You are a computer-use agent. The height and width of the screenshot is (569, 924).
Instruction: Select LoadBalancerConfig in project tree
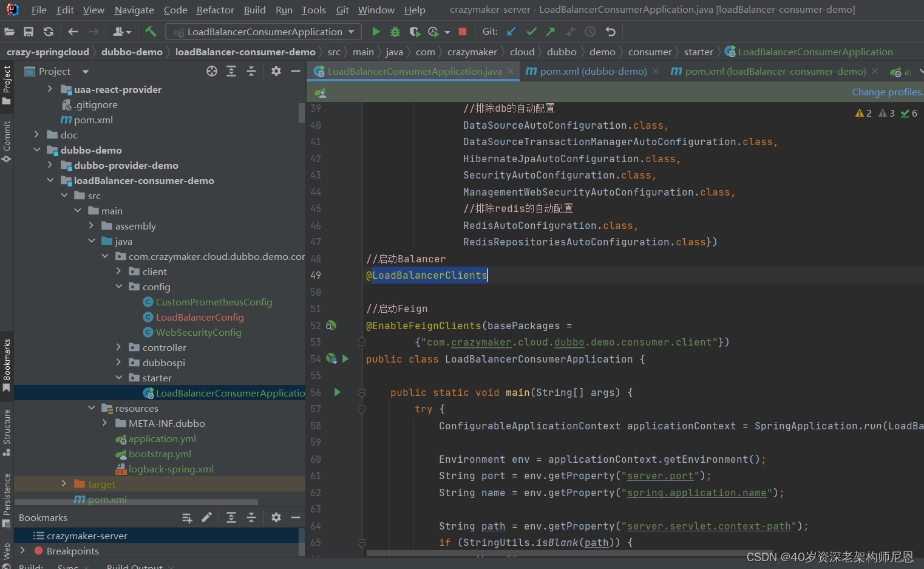[x=200, y=317]
